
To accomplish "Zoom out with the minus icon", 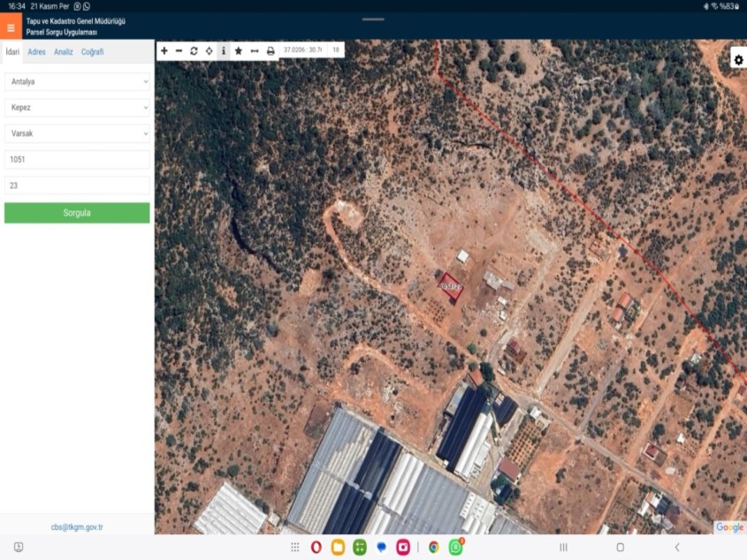I will click(179, 51).
